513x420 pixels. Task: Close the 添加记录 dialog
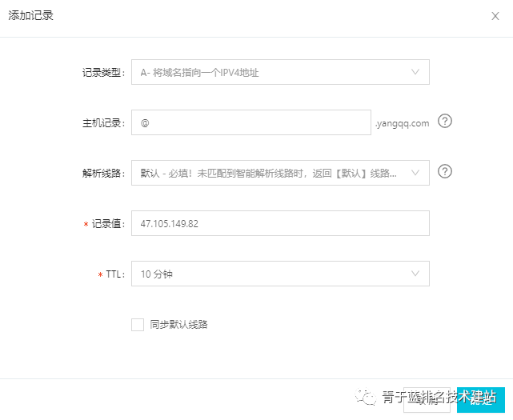[495, 16]
